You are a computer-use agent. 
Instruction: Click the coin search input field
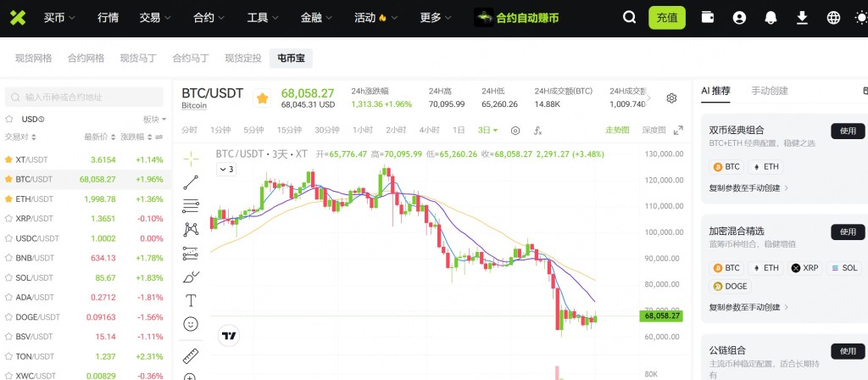tap(84, 97)
